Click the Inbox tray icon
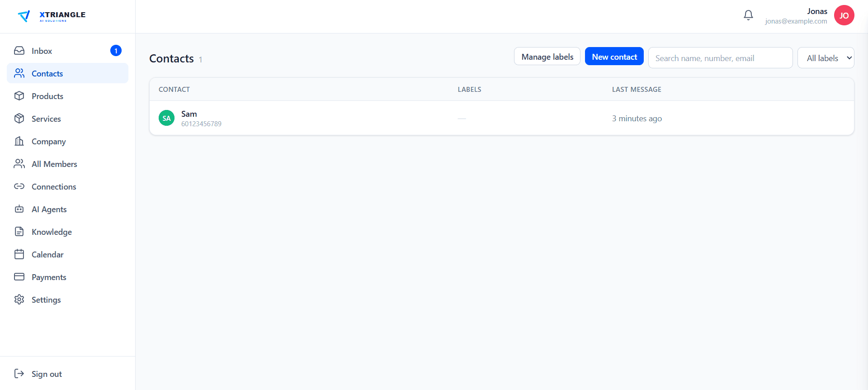The image size is (868, 390). [x=19, y=51]
